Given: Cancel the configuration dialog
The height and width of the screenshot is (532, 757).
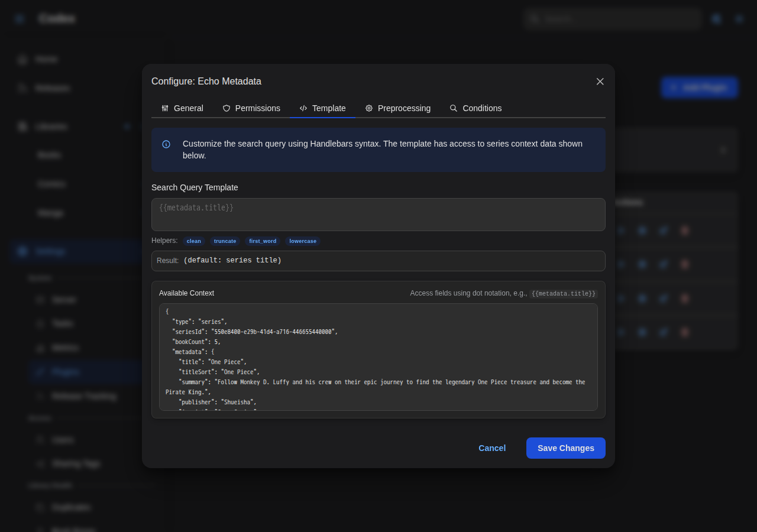Looking at the screenshot, I should click(x=492, y=448).
